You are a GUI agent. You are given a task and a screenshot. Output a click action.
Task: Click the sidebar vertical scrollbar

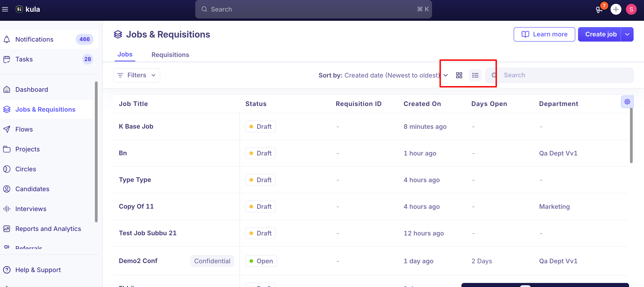point(96,151)
